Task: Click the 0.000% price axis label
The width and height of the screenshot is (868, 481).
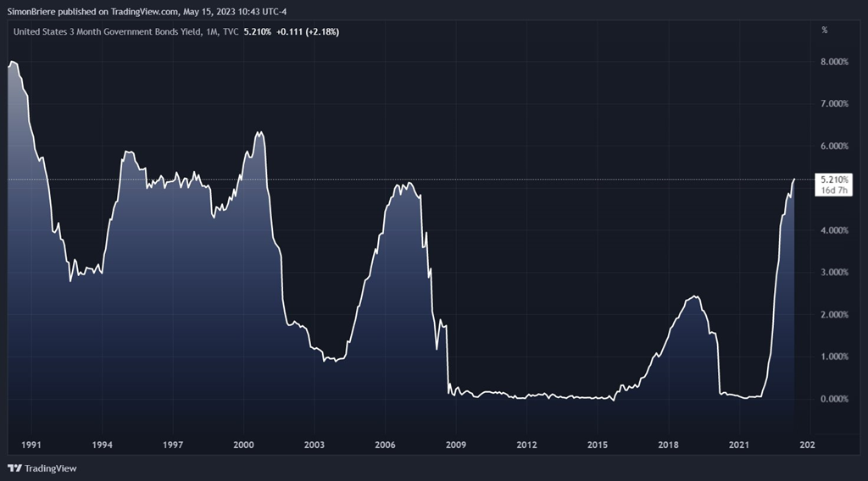Action: [834, 399]
